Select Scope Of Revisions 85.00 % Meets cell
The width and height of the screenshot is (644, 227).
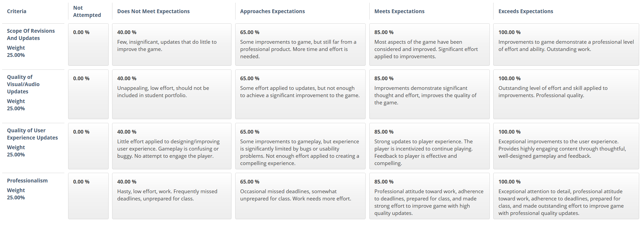429,45
